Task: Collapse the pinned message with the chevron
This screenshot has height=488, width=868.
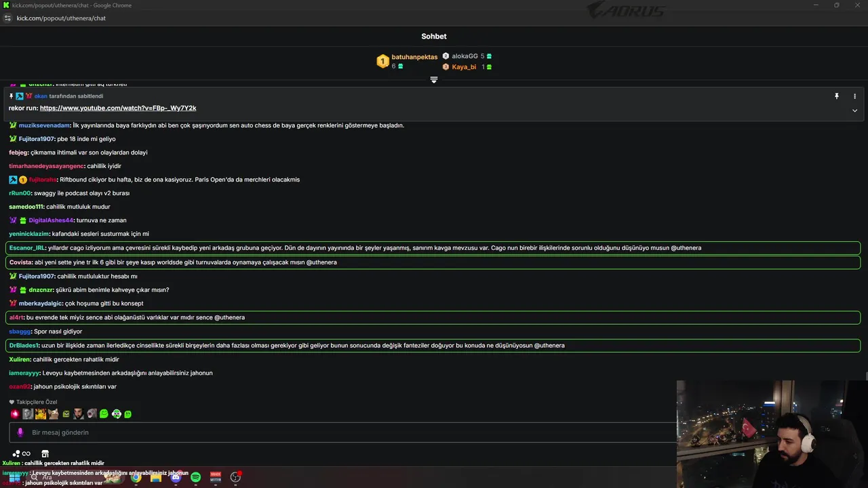Action: click(x=854, y=110)
